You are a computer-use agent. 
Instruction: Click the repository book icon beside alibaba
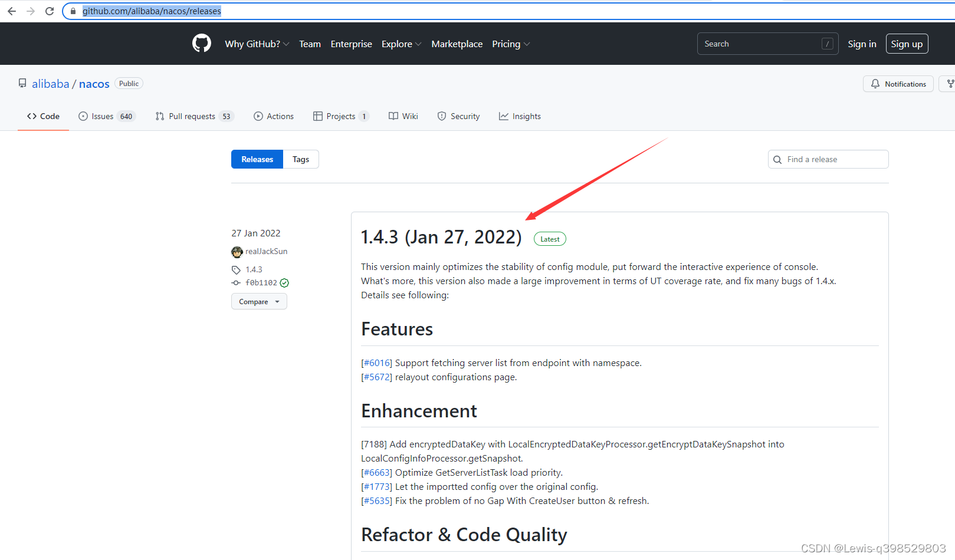pyautogui.click(x=22, y=84)
